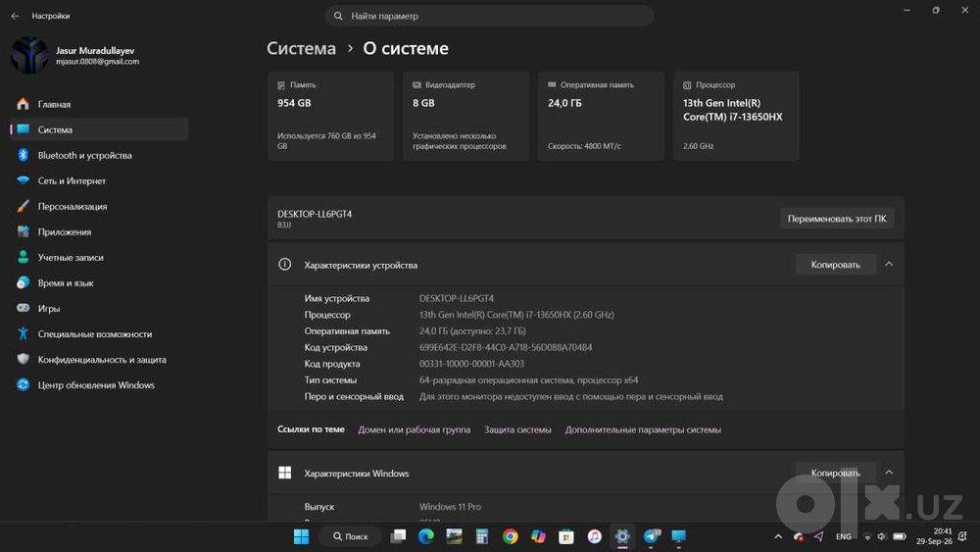Click the Время и язык globe-clock icon
Image resolution: width=980 pixels, height=552 pixels.
click(x=24, y=282)
